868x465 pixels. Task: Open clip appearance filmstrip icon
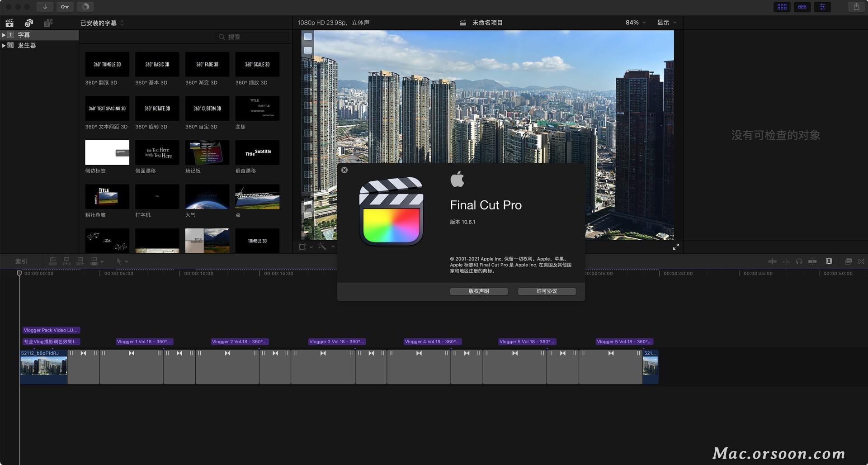[829, 261]
